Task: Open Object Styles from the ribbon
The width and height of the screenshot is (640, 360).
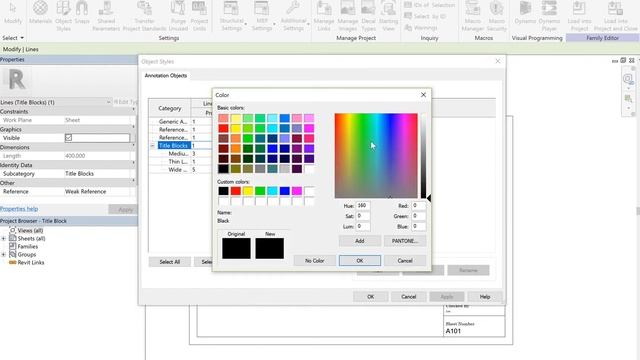Action: click(x=63, y=16)
